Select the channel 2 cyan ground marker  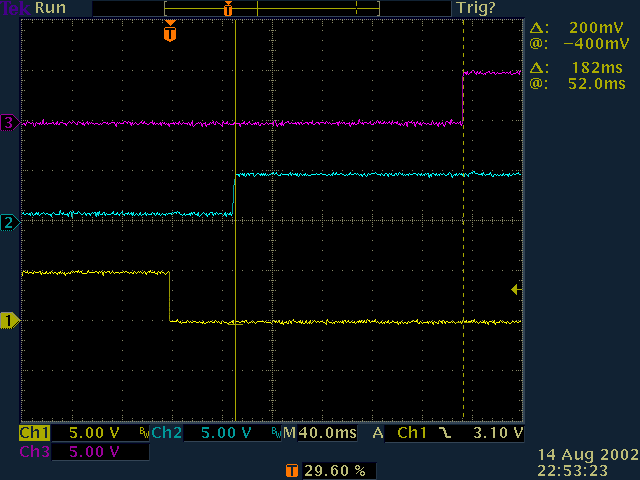[9, 222]
